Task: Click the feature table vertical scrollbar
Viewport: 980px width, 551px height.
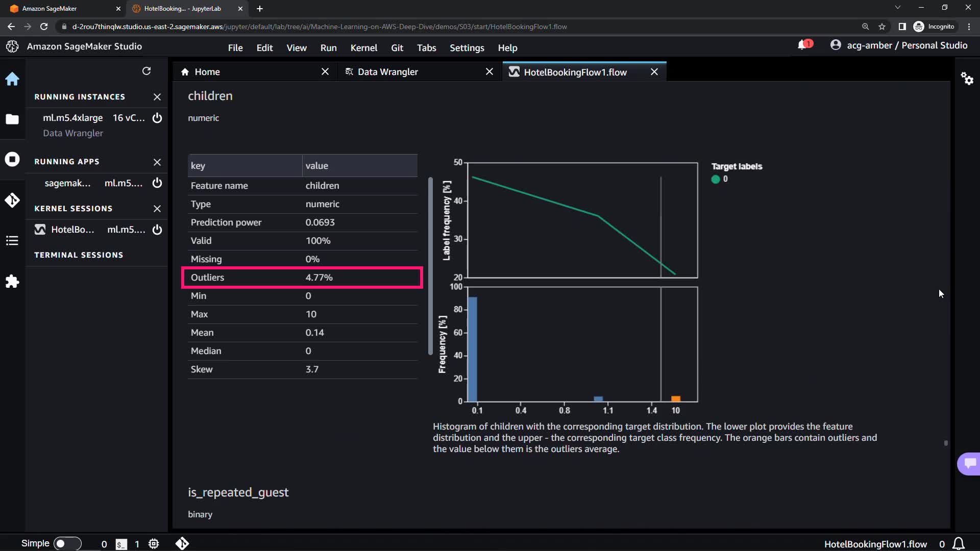Action: [430, 265]
